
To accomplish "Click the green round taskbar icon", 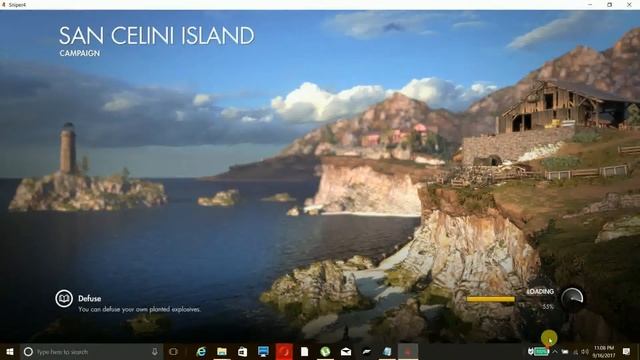I will coord(325,352).
